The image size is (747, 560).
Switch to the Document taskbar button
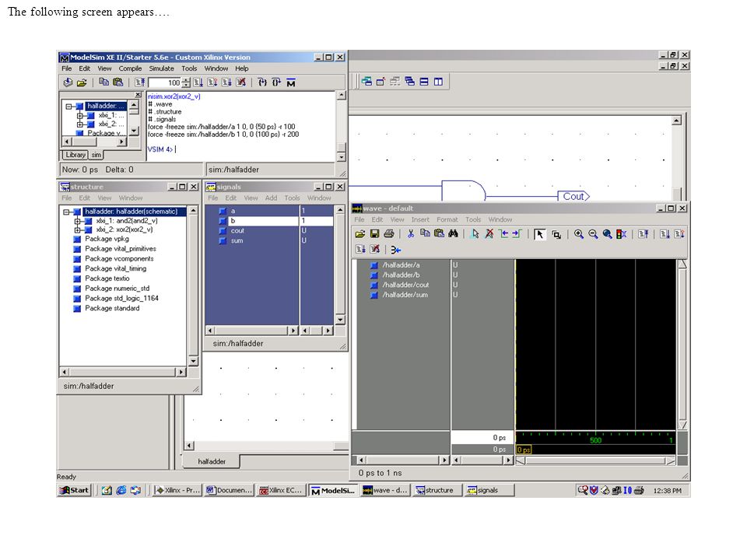[x=230, y=490]
